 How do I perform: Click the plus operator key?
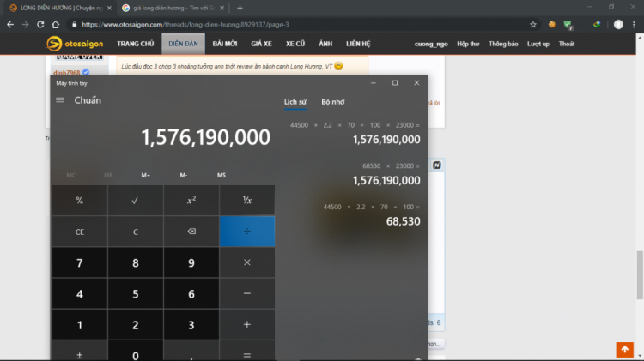247,324
